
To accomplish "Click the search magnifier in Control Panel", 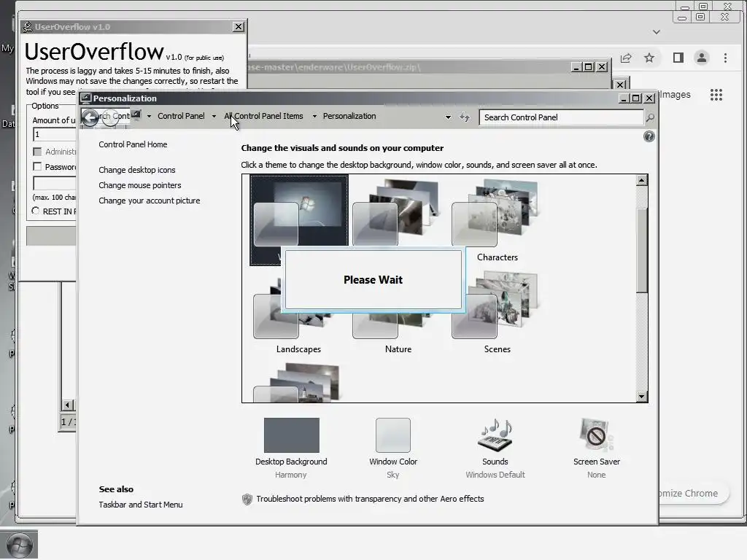I will pos(650,117).
